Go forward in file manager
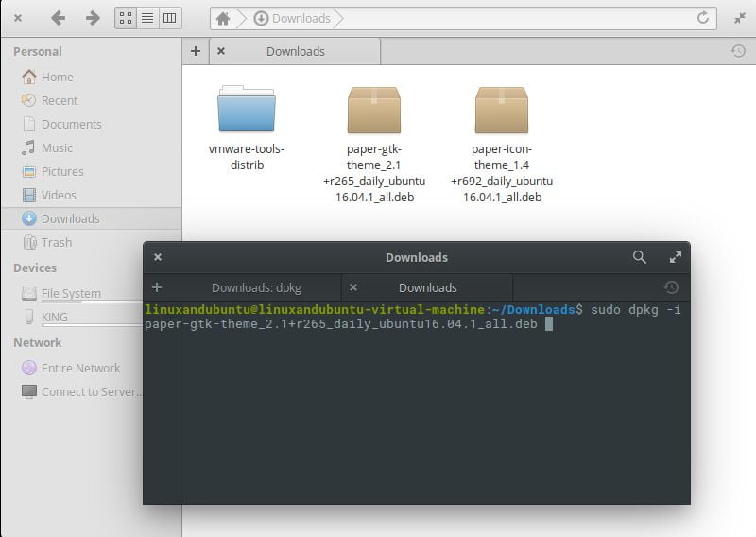Image resolution: width=756 pixels, height=537 pixels. 92,18
